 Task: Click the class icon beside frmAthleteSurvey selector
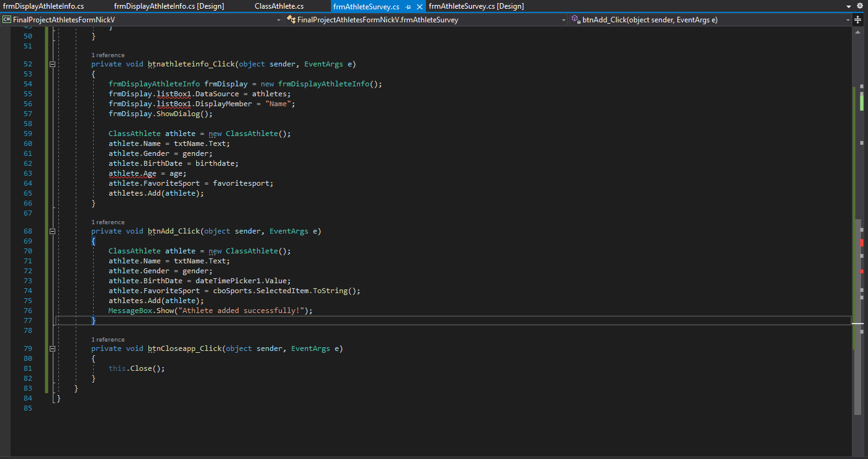pos(290,19)
